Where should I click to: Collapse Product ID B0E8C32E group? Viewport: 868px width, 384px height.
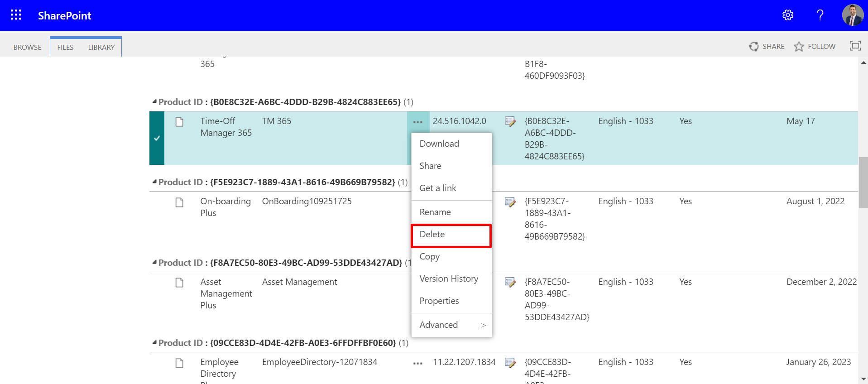154,102
